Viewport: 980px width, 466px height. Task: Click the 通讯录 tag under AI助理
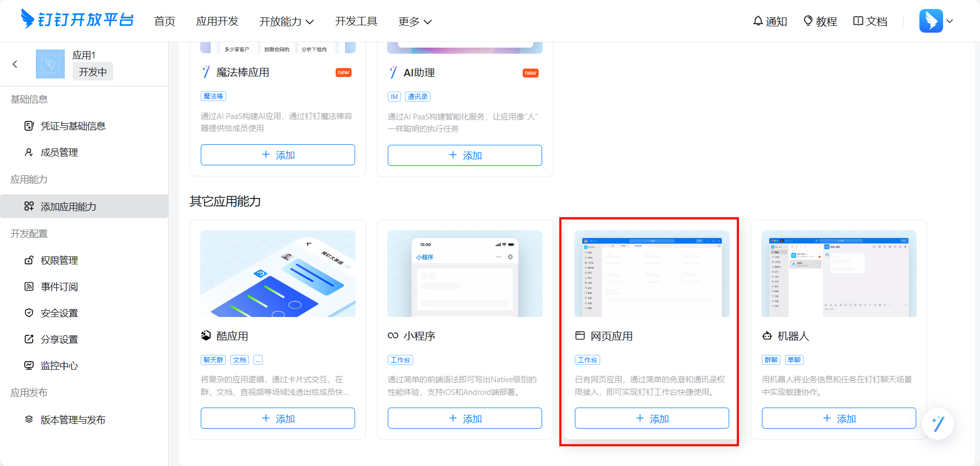[x=418, y=96]
